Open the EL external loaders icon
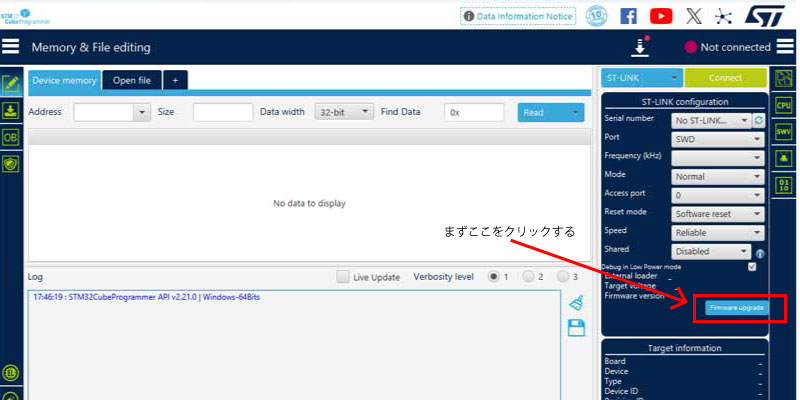Screen dimensions: 800x400 (x=11, y=374)
